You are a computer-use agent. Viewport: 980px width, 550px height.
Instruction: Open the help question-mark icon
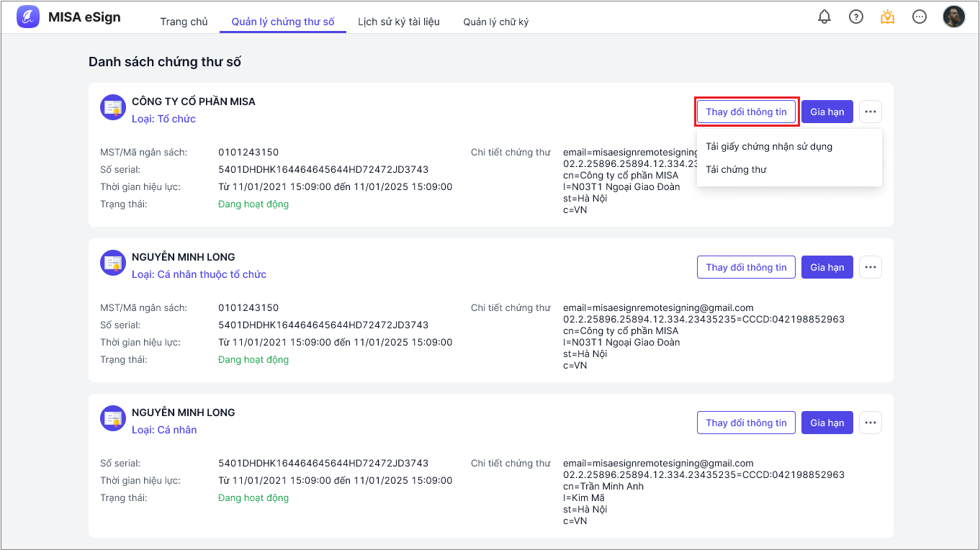856,17
